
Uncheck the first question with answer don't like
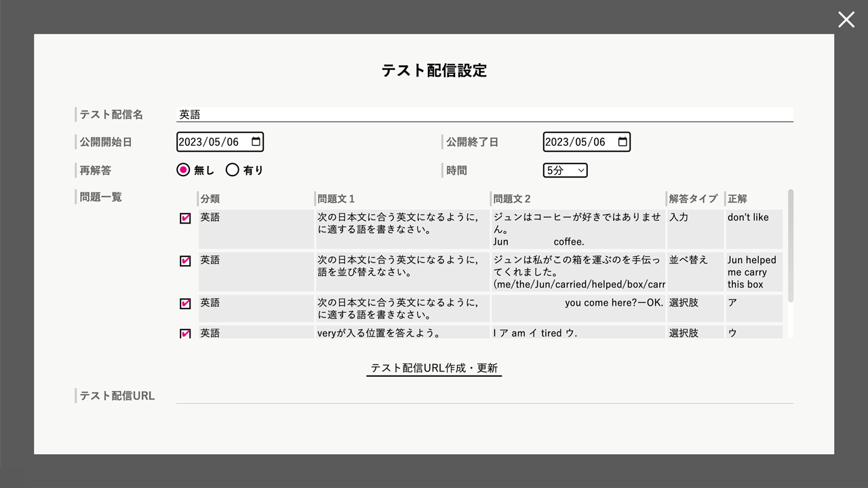(185, 218)
